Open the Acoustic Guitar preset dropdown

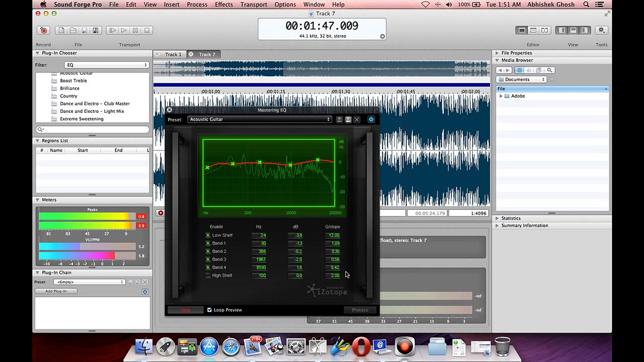[x=260, y=119]
